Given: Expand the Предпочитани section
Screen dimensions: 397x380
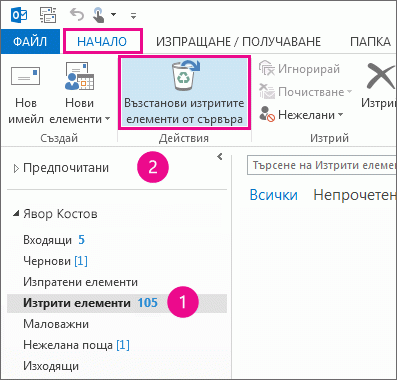Looking at the screenshot, I should point(16,169).
